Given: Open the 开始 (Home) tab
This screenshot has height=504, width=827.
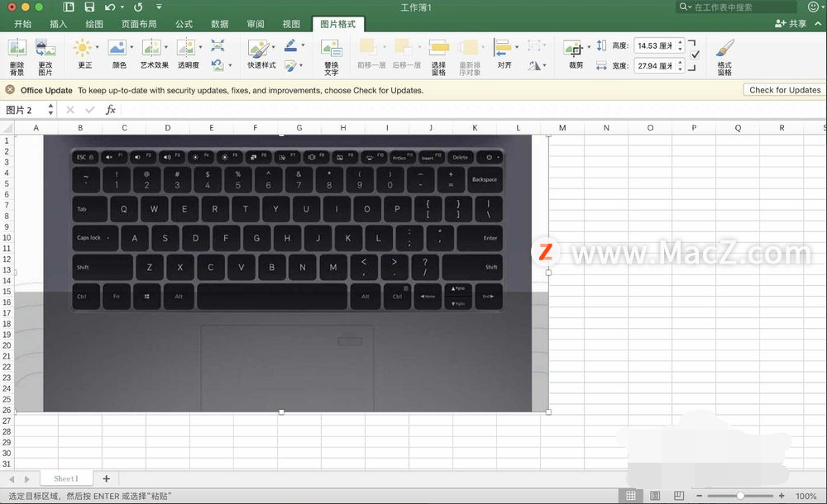Looking at the screenshot, I should tap(22, 24).
